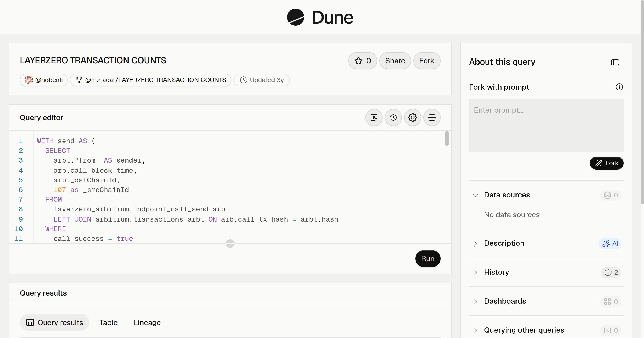The height and width of the screenshot is (338, 644).
Task: Click the '107 as _srcChainId' line
Action: click(91, 190)
